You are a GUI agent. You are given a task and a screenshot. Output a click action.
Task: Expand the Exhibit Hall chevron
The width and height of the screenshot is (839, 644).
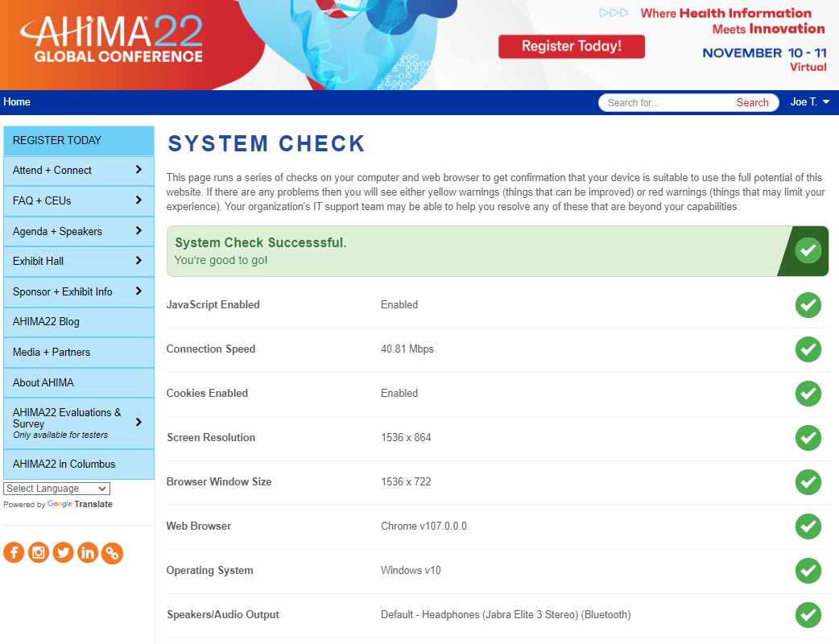tap(138, 261)
